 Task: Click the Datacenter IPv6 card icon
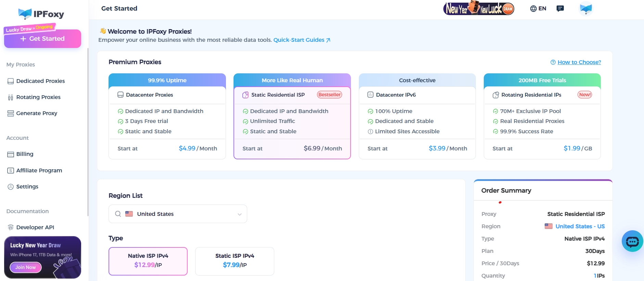pos(370,95)
